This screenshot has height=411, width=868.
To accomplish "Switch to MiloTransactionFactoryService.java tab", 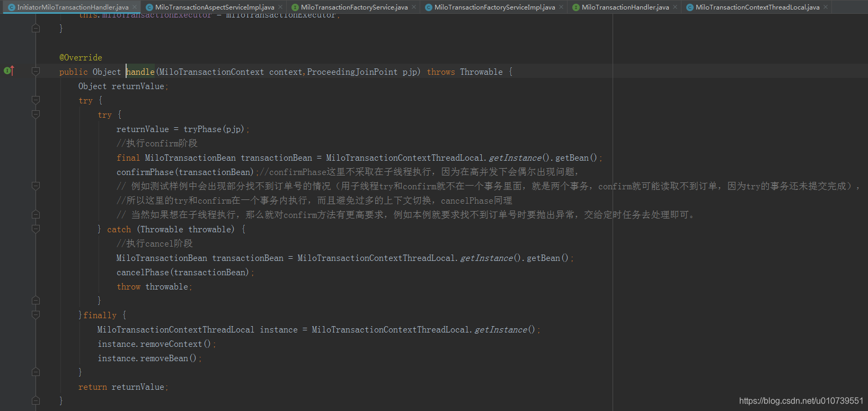I will coord(354,7).
